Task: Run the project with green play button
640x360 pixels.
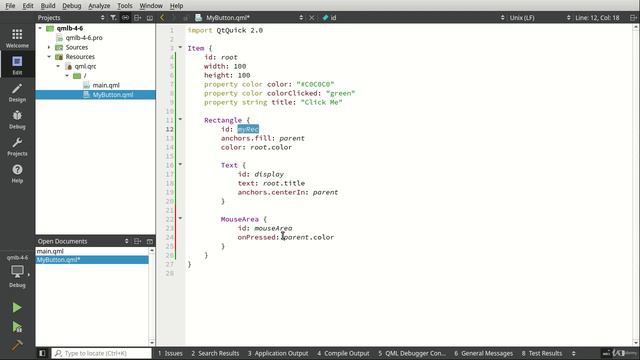Action: point(17,307)
